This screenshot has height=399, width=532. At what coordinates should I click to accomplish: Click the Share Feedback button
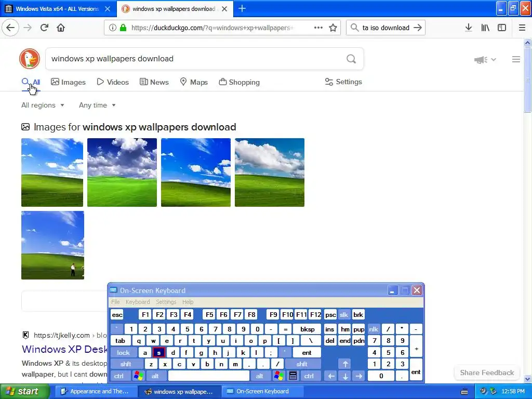click(487, 373)
